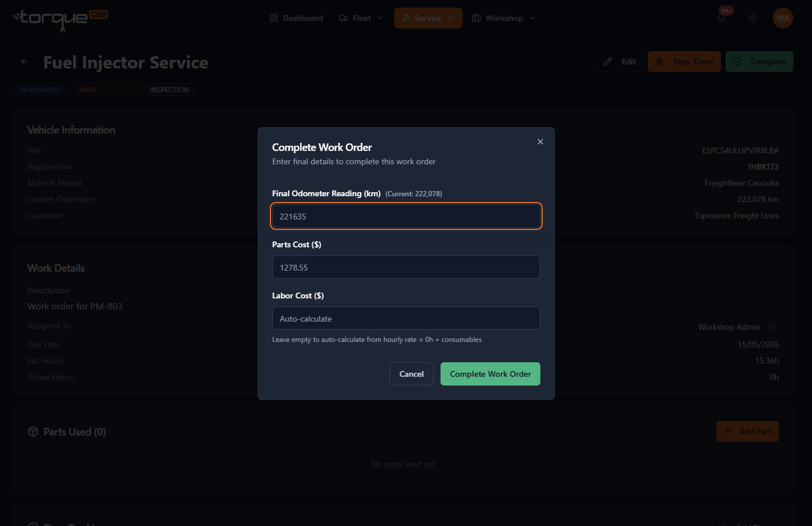
Task: Open the HIGH priority dropdown
Action: coord(105,89)
